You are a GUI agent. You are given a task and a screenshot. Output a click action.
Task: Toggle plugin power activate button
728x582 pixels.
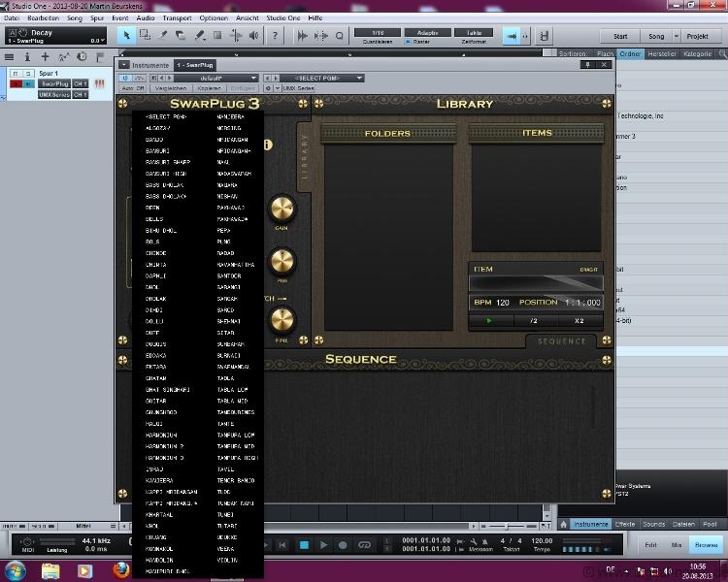pos(125,78)
